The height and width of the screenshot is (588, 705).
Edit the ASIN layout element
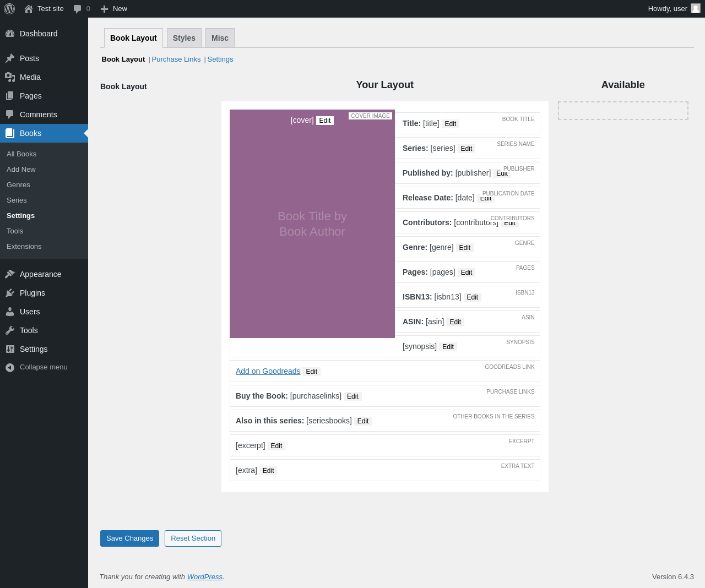455,322
